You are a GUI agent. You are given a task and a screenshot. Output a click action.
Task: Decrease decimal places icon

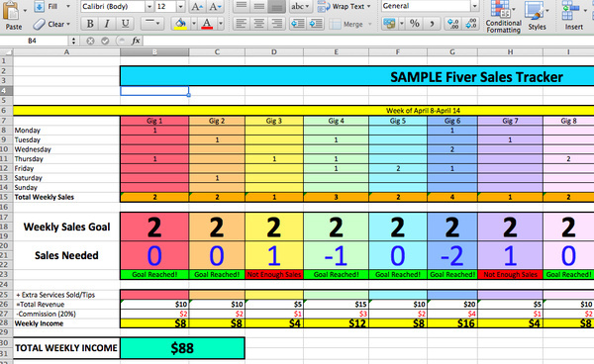point(471,24)
